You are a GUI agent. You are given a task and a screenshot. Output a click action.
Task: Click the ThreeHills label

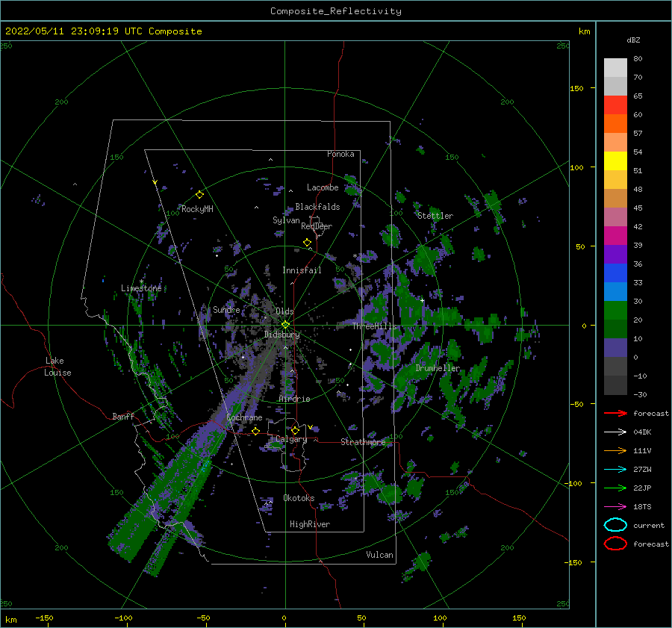point(375,326)
